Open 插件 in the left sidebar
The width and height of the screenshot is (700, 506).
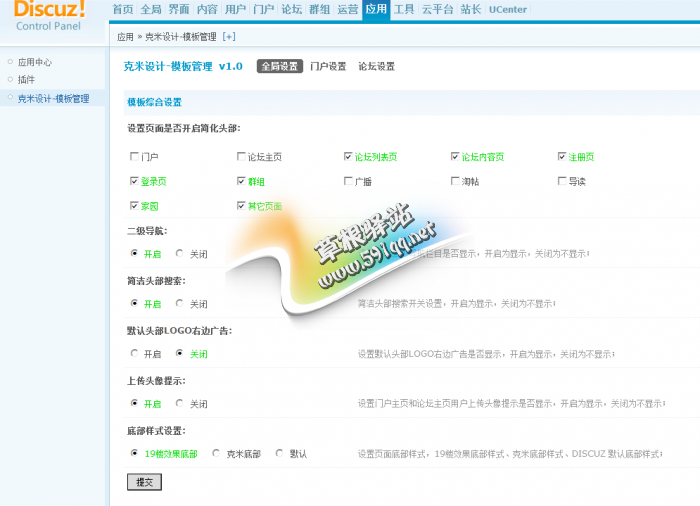[27, 80]
